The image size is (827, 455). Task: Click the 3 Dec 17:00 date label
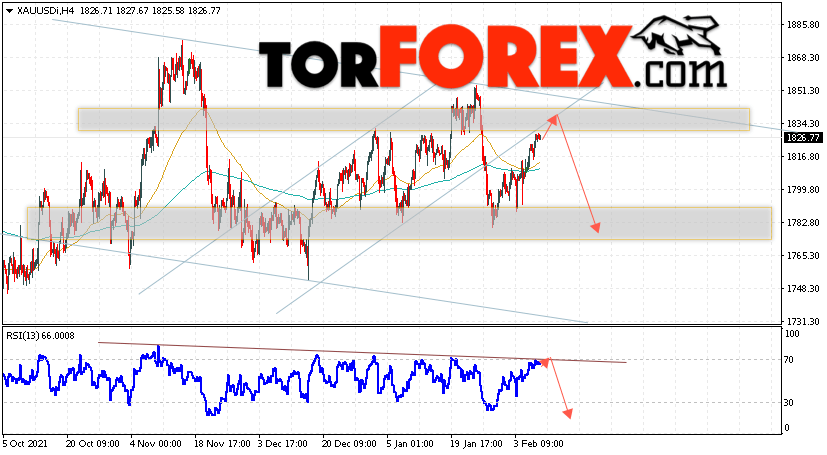click(x=283, y=444)
